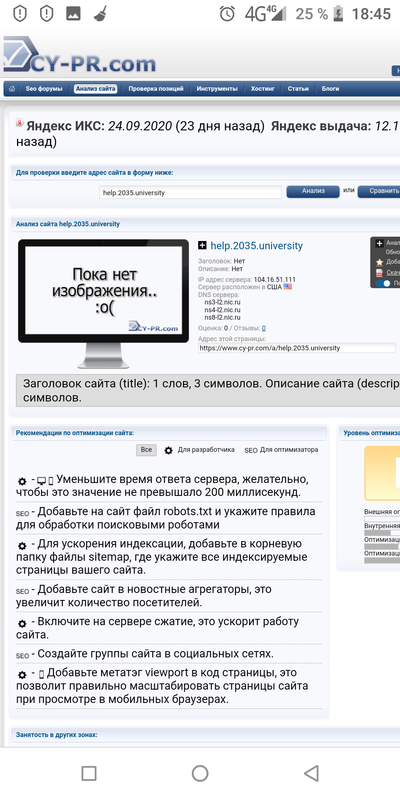400x800 pixels.
Task: Click the Сравнить button
Action: click(379, 191)
